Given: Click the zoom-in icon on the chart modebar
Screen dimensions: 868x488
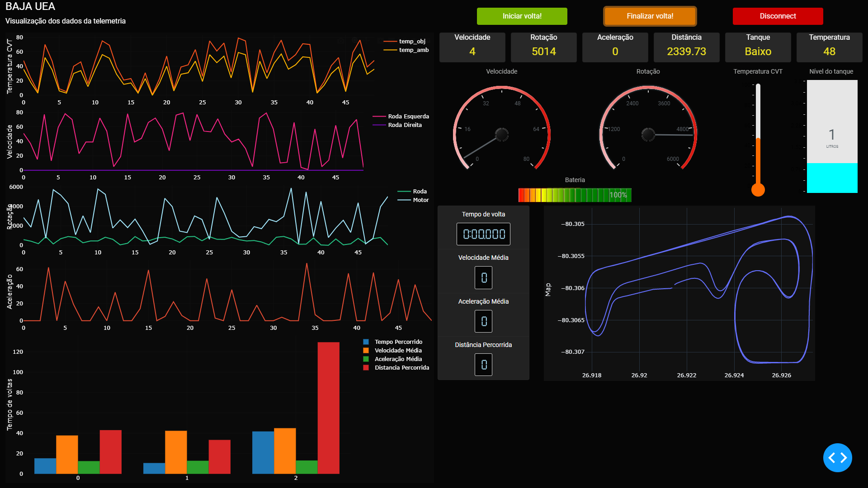Looking at the screenshot, I should pos(380,41).
